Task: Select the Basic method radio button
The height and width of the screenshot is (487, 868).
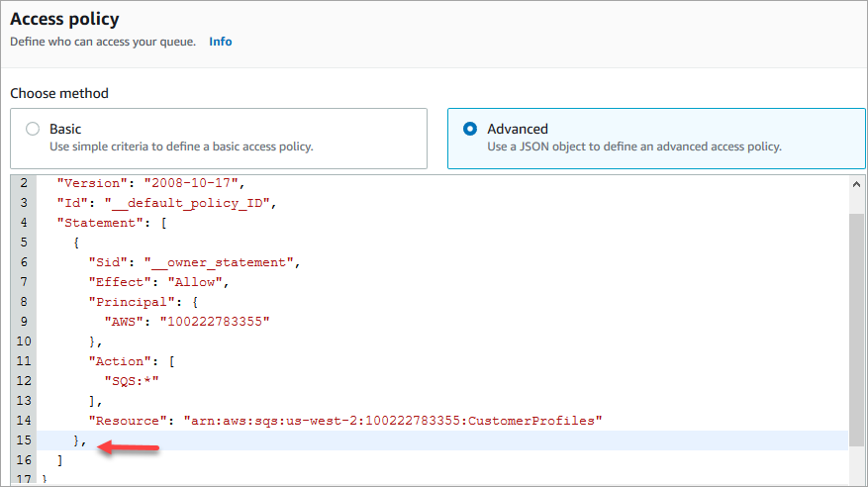Action: click(x=33, y=129)
